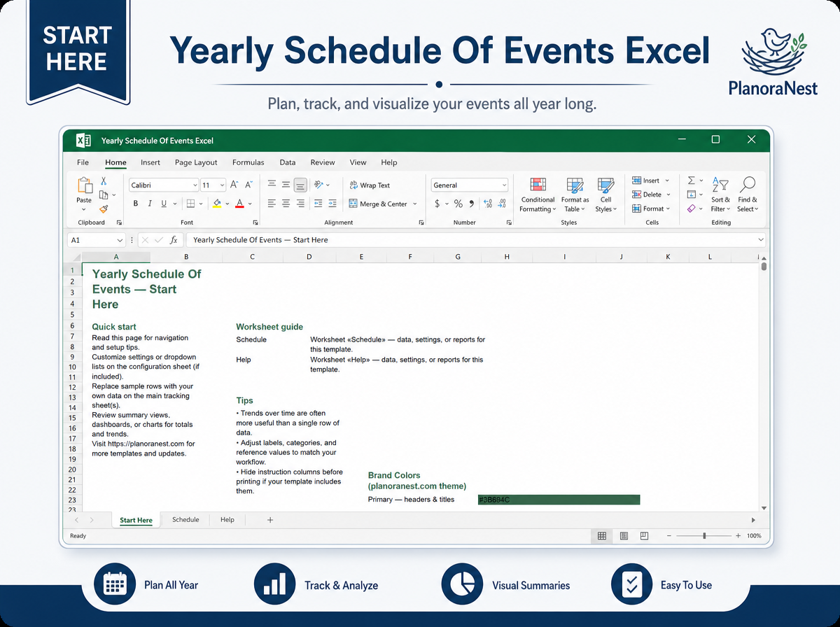Select the Format Painter brush icon
The image size is (840, 627).
click(104, 209)
